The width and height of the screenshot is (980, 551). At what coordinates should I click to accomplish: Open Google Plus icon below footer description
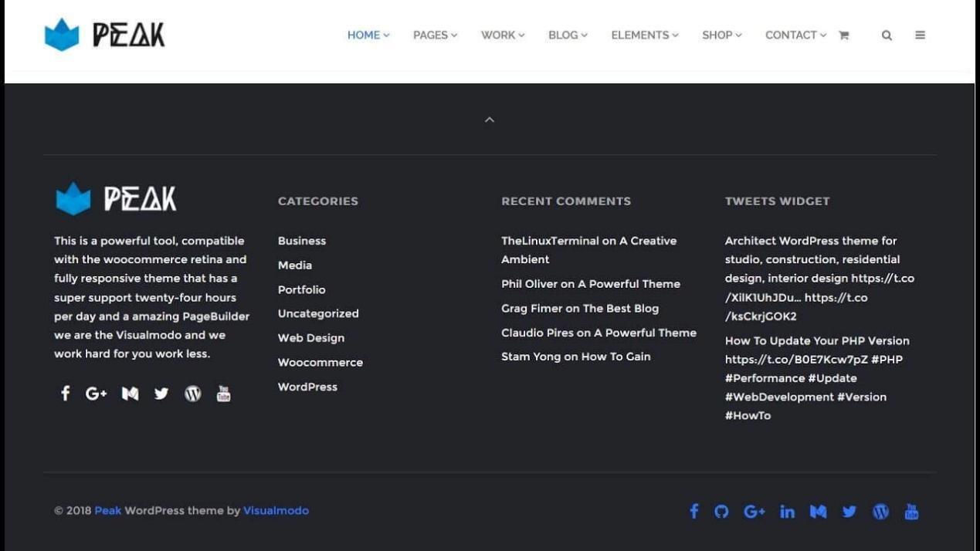(96, 394)
